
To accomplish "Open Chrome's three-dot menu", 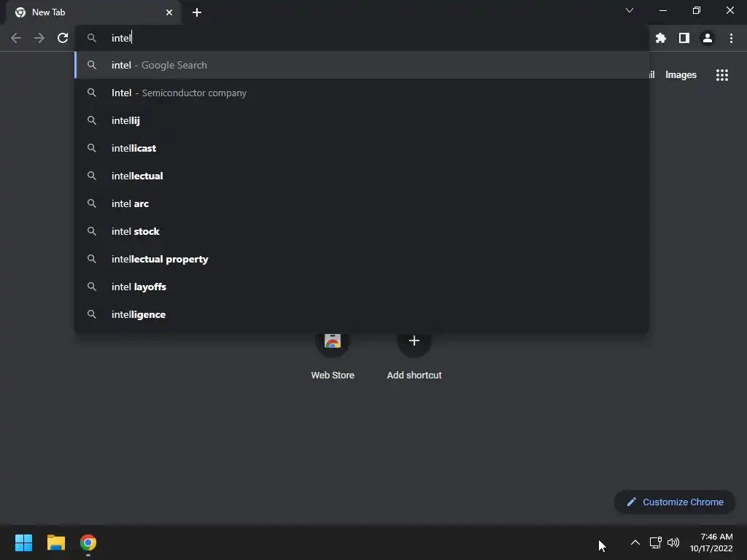I will click(x=731, y=38).
